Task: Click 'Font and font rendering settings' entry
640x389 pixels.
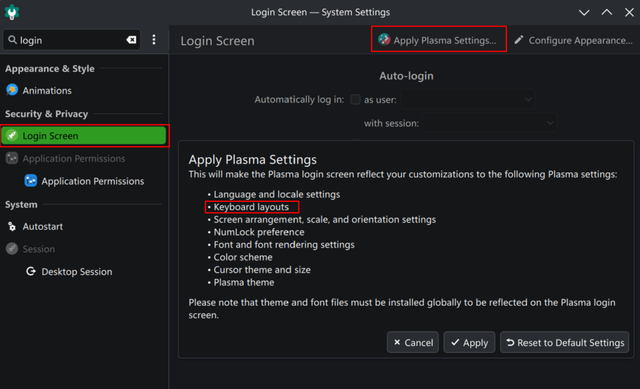Action: pos(284,245)
